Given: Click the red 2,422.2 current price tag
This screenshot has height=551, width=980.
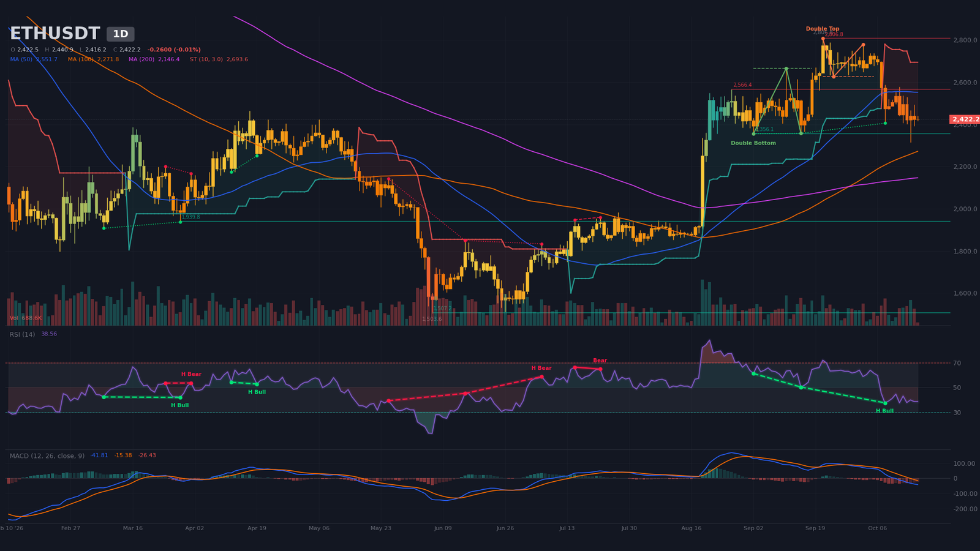Looking at the screenshot, I should (x=965, y=119).
